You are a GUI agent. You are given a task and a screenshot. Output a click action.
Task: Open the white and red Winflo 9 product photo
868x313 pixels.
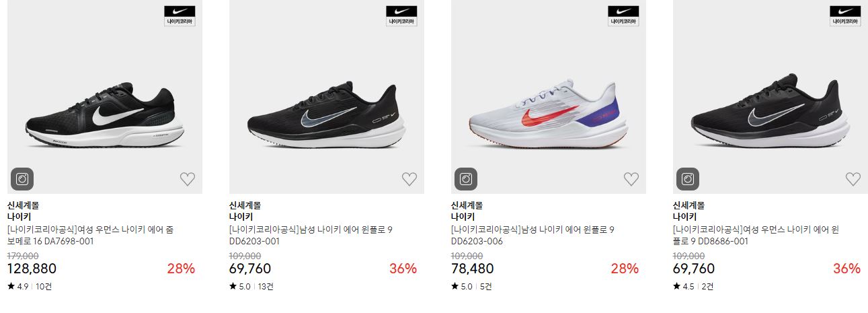(x=549, y=97)
